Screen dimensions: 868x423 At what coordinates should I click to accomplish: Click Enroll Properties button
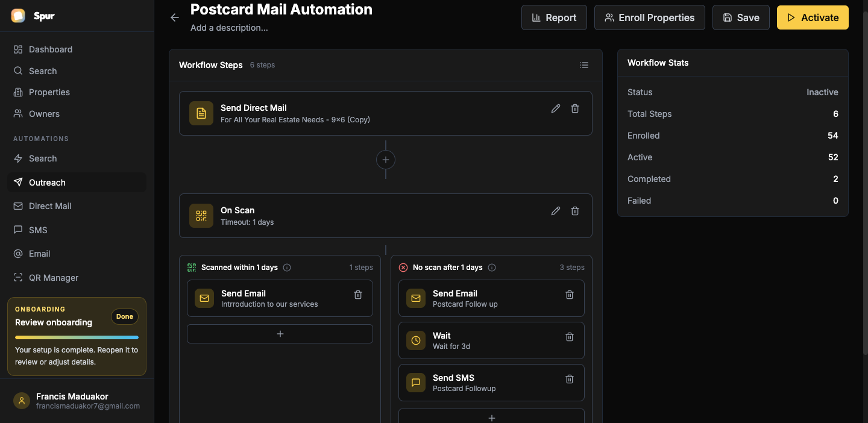pos(650,17)
